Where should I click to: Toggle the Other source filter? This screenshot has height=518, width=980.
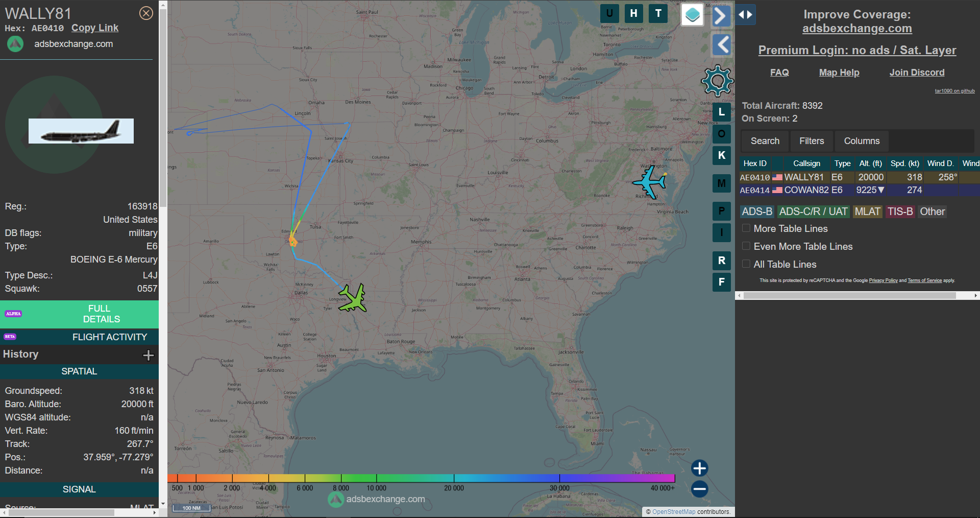pos(933,211)
